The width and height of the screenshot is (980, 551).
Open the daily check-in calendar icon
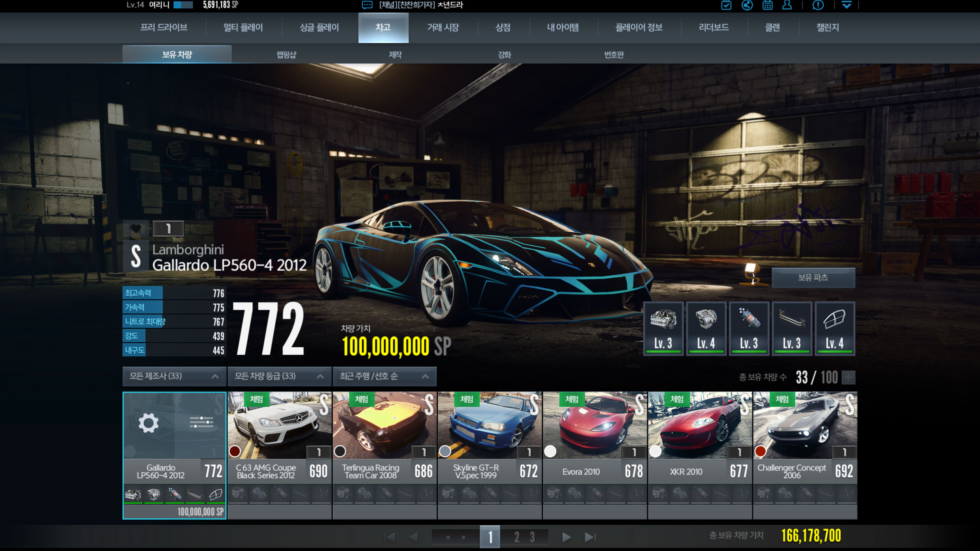click(x=726, y=5)
